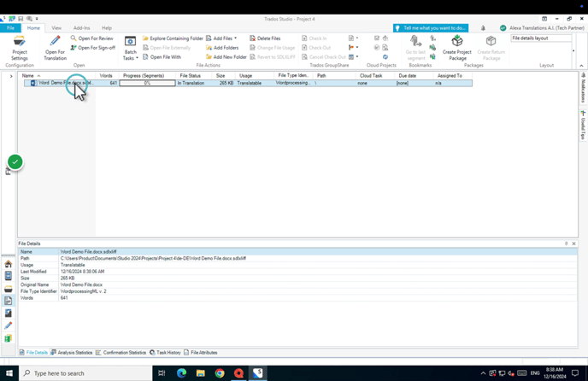Viewport: 588px width, 381px height.
Task: Open the Editor view pencil icon
Action: point(9,325)
